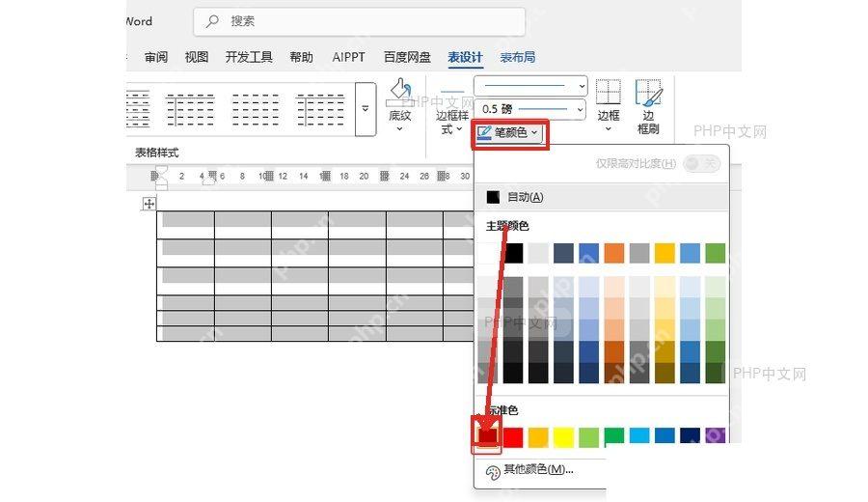
Task: Pick the dark red standard color
Action: [x=488, y=436]
